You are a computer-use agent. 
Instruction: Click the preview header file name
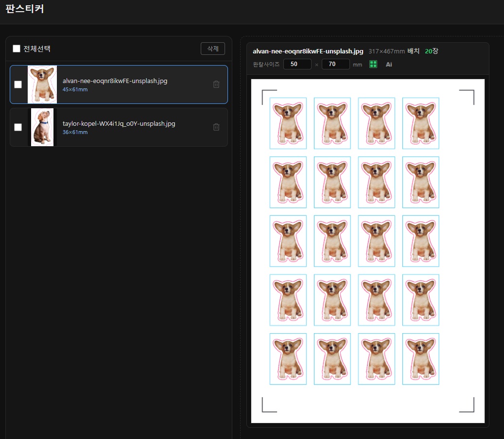coord(308,51)
